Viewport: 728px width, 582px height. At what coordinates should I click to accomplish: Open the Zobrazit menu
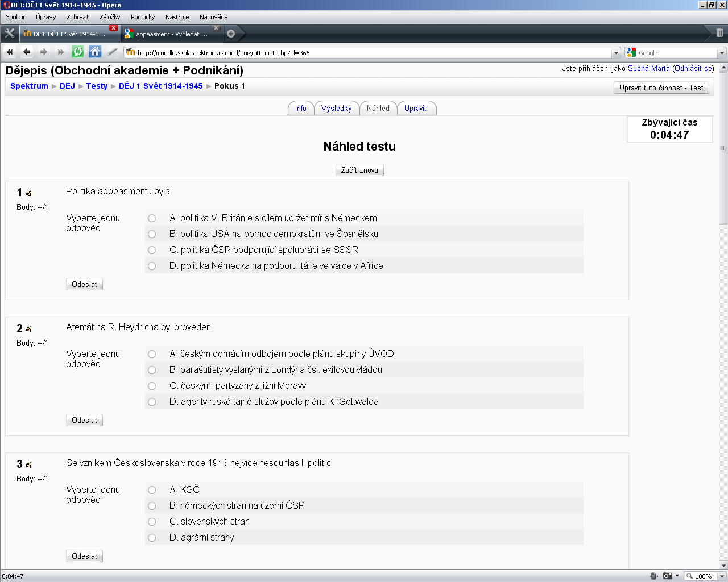[77, 17]
